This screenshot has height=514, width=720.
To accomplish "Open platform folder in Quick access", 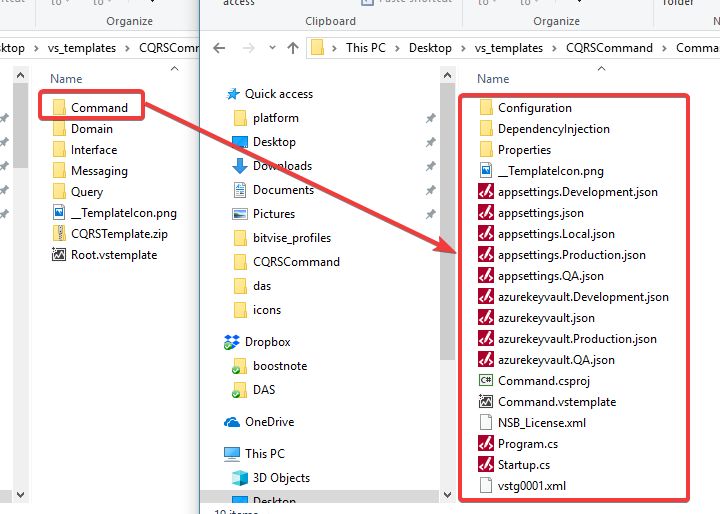I will pos(266,118).
